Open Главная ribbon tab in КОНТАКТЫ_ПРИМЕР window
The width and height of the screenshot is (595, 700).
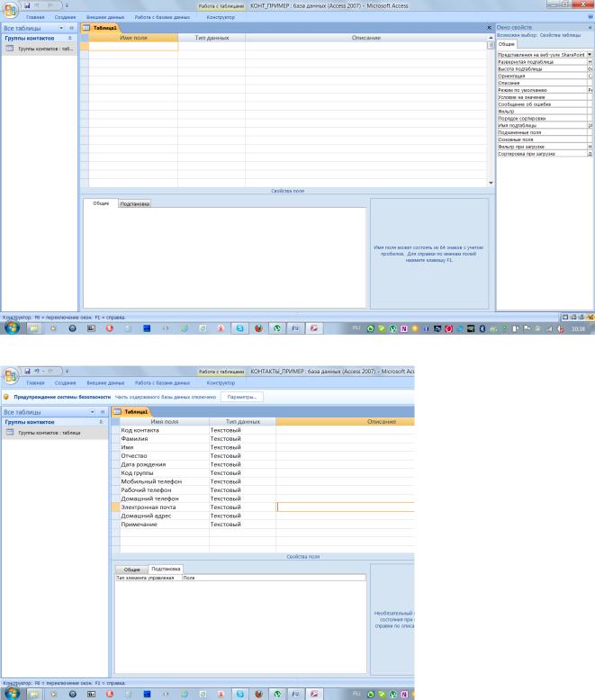(x=35, y=383)
